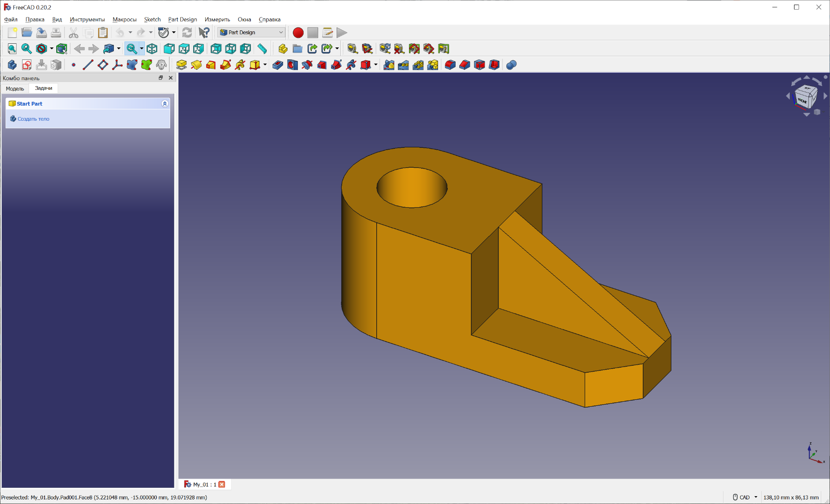Image resolution: width=830 pixels, height=504 pixels.
Task: Open the Part Design workbench dropdown
Action: 252,33
